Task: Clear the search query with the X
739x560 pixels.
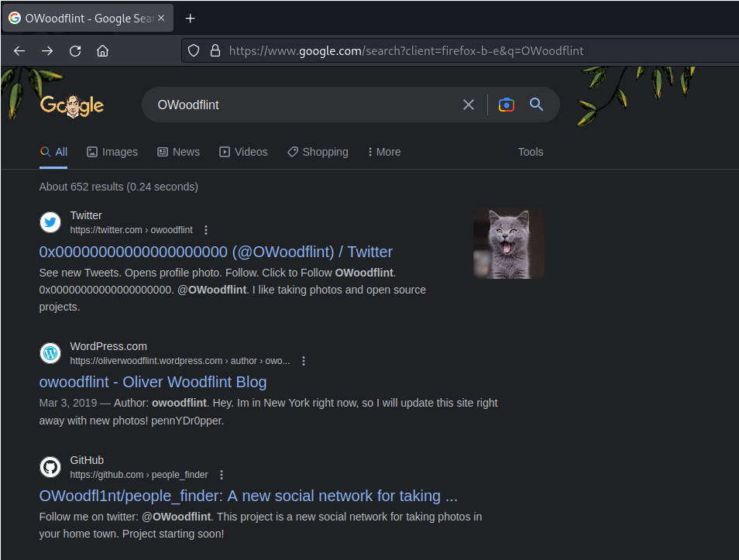Action: click(x=468, y=105)
